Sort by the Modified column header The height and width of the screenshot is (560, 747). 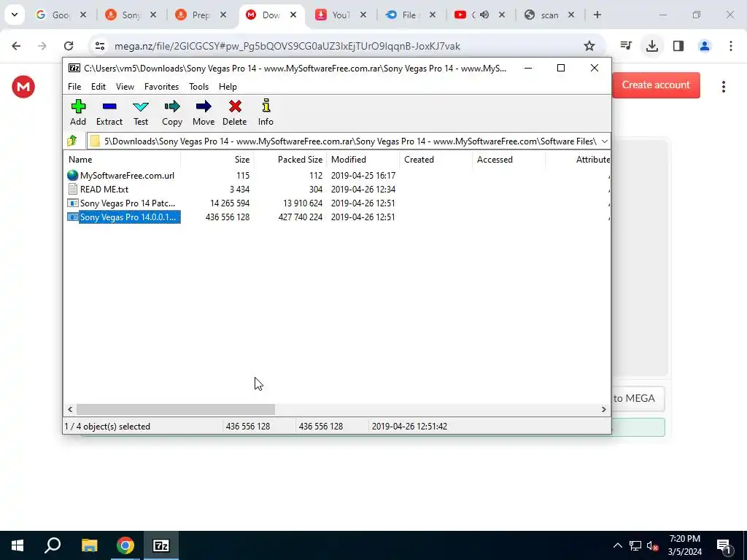pos(363,160)
